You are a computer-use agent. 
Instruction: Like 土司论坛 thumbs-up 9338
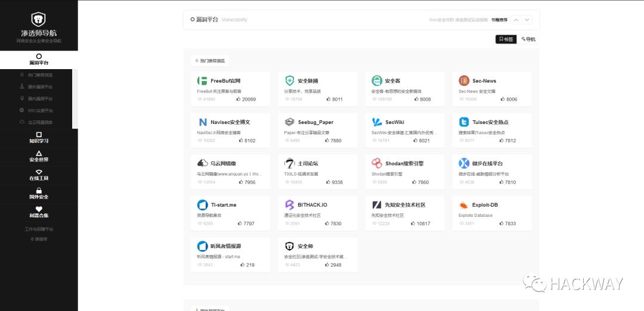click(x=335, y=182)
